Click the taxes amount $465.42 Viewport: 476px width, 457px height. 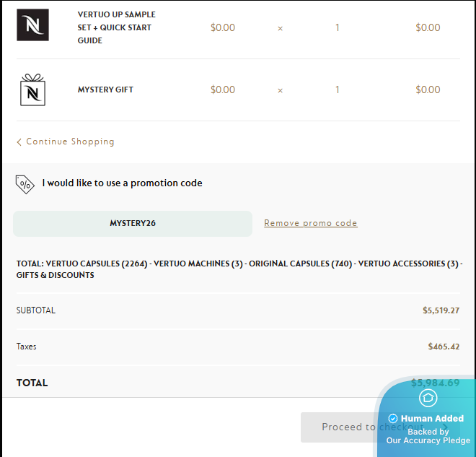click(x=444, y=347)
